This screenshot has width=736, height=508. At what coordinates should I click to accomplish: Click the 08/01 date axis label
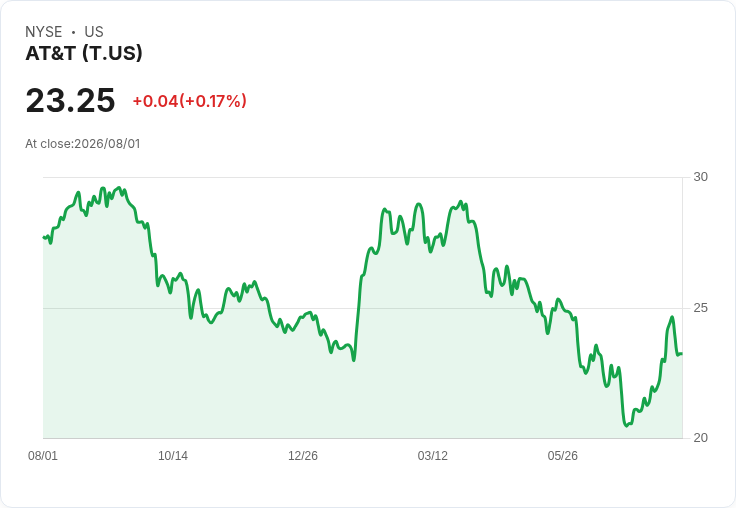pyautogui.click(x=43, y=455)
